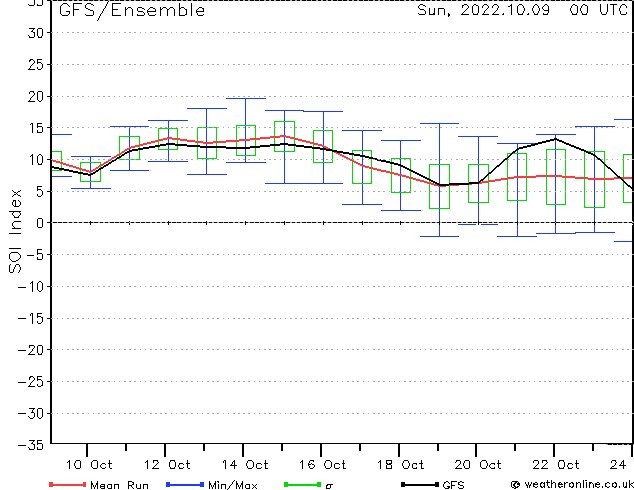Image resolution: width=634 pixels, height=490 pixels.
Task: Click the black GFS legend line
Action: pos(420,484)
